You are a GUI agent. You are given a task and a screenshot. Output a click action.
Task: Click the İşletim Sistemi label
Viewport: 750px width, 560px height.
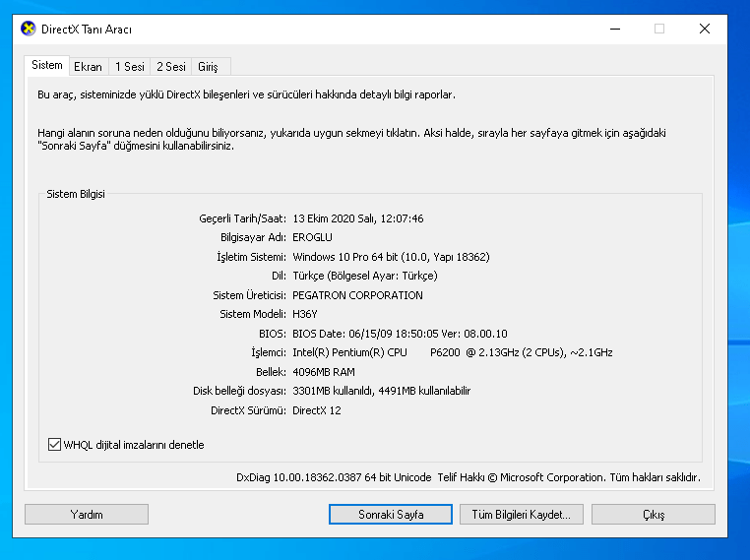(x=252, y=257)
